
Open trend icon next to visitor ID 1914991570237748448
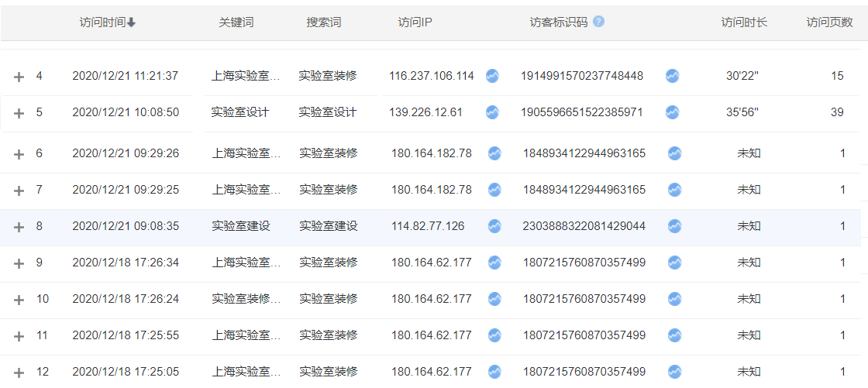(672, 76)
